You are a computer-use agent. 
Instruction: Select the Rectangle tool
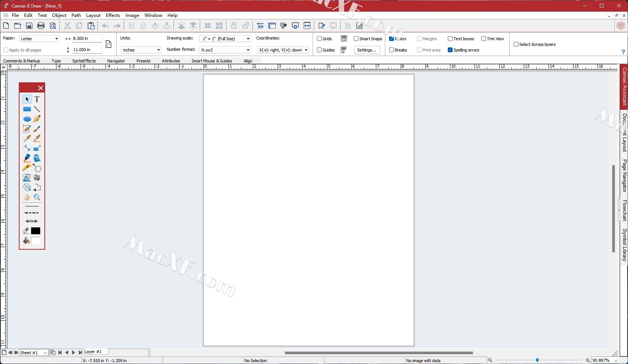tap(27, 109)
